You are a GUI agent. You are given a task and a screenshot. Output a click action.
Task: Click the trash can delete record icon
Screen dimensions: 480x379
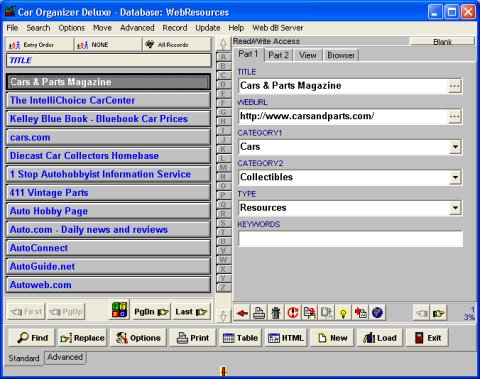276,313
